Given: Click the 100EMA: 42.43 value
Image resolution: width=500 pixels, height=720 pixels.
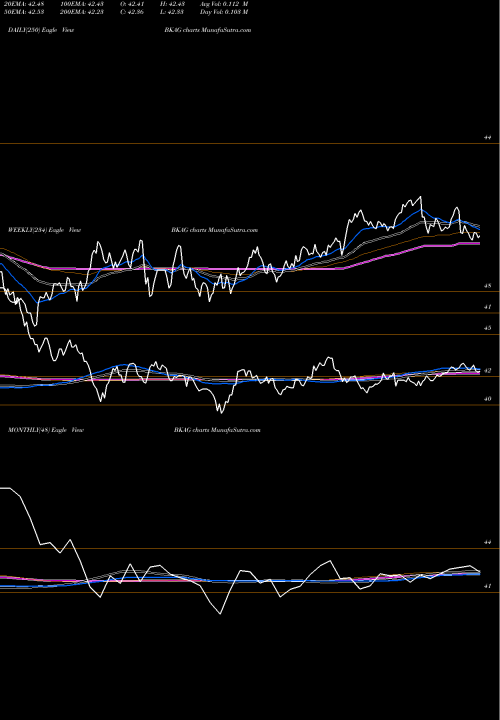Looking at the screenshot, I should click(x=82, y=4).
